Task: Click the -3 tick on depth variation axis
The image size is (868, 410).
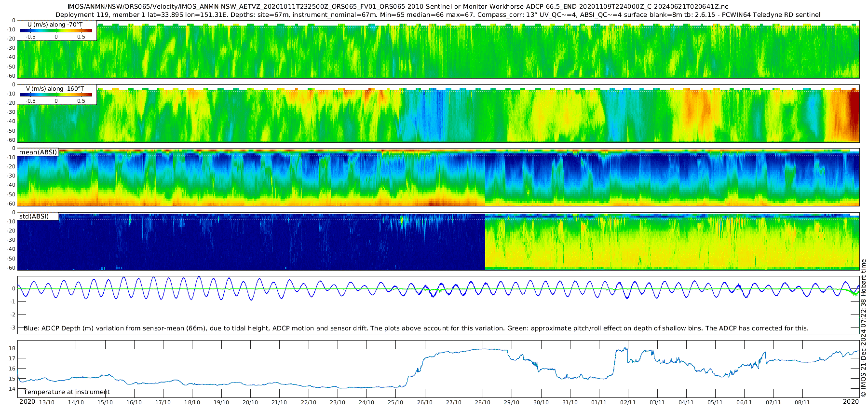Action: pyautogui.click(x=13, y=328)
